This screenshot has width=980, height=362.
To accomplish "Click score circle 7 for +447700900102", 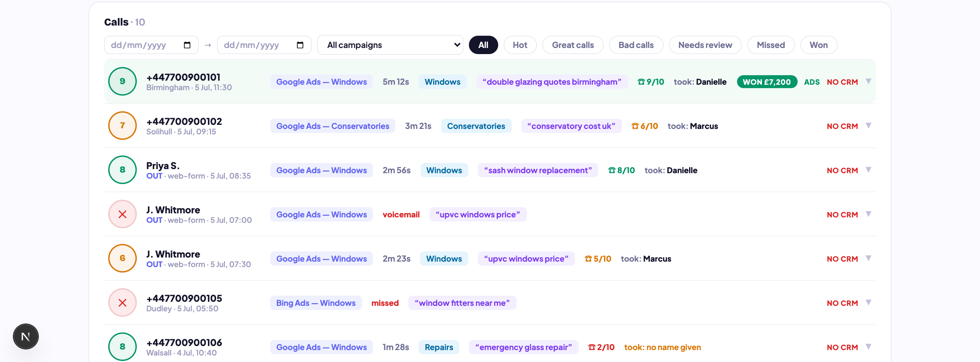I will click(122, 126).
